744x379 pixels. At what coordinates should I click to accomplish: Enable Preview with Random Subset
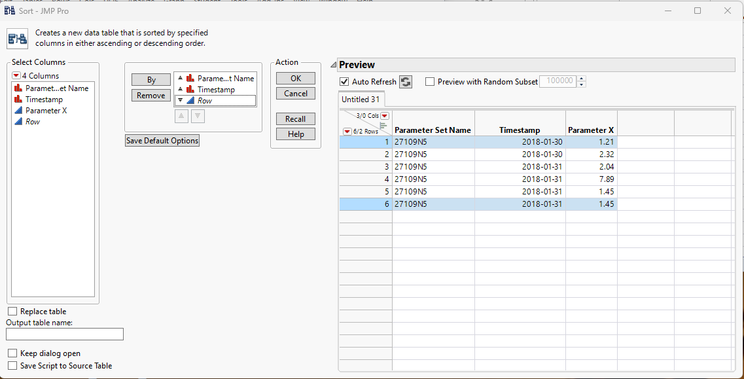[x=430, y=82]
